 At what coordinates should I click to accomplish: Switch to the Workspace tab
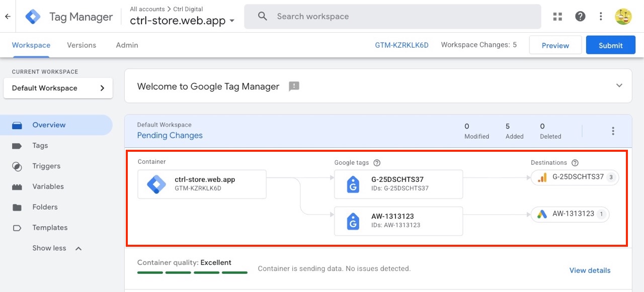(x=31, y=45)
